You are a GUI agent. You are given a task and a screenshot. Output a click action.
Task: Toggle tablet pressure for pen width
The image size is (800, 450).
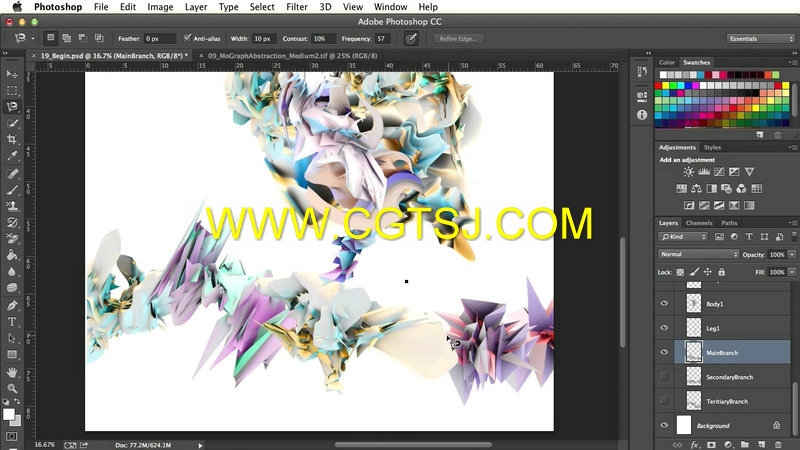point(411,38)
